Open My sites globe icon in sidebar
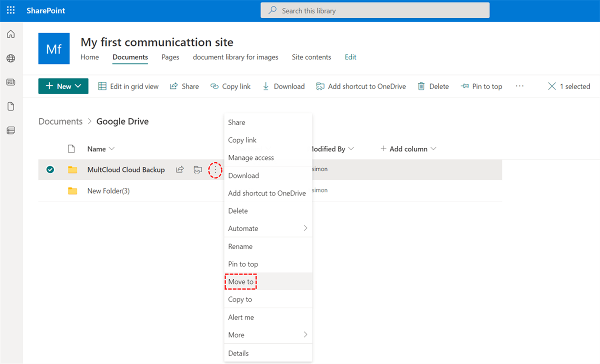 [x=10, y=58]
